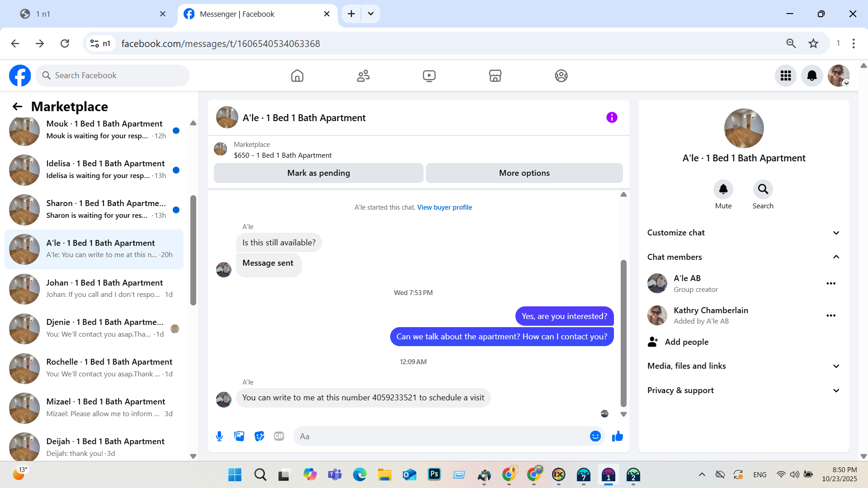Expand Media, files and links
This screenshot has width=868, height=488.
point(744,366)
